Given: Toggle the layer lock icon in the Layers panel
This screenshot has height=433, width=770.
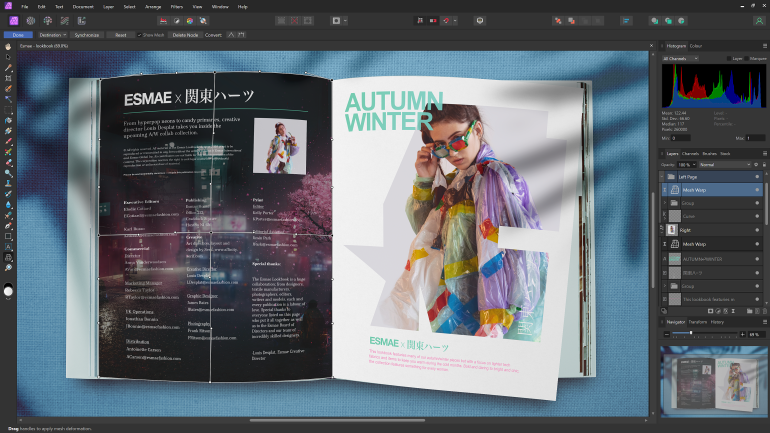Looking at the screenshot, I should pos(764,164).
